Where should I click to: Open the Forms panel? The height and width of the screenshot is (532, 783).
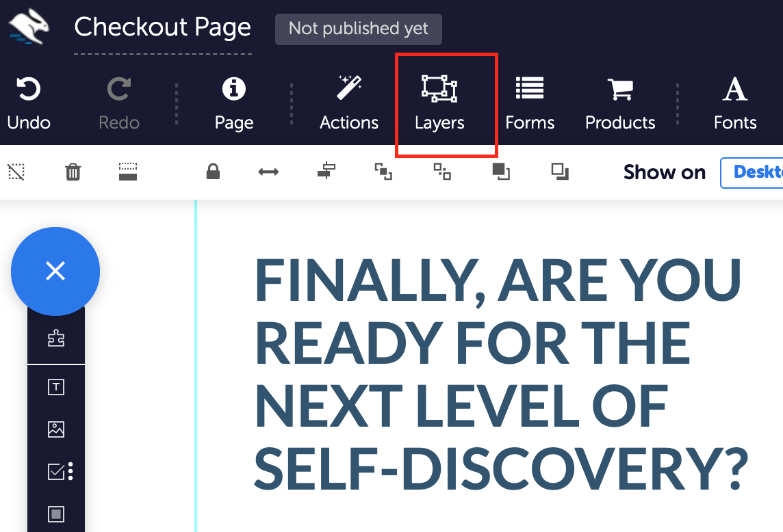pos(530,103)
